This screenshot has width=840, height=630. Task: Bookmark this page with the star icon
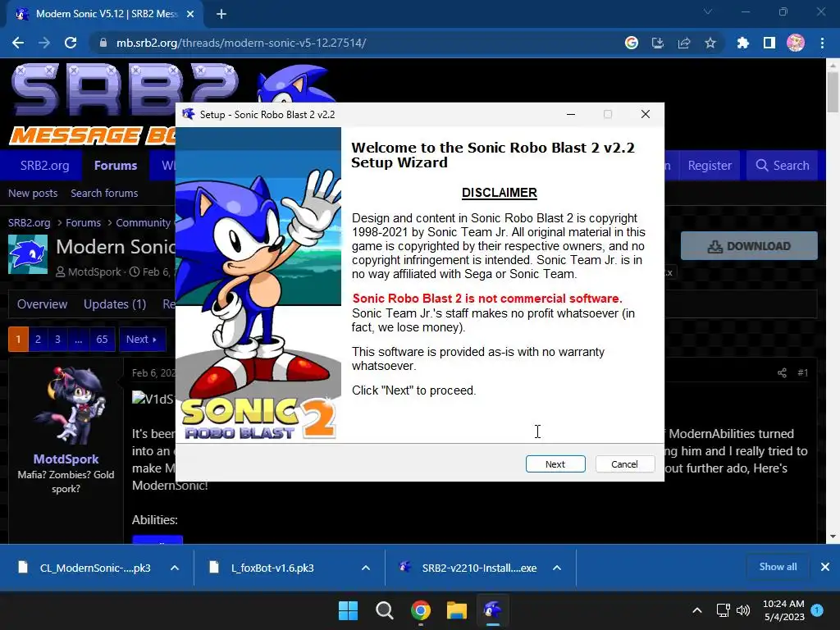coord(710,43)
